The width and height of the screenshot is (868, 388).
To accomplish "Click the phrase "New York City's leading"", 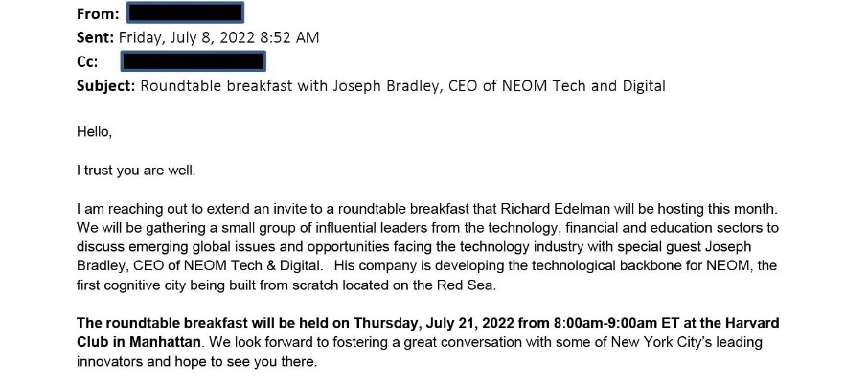I will (686, 342).
